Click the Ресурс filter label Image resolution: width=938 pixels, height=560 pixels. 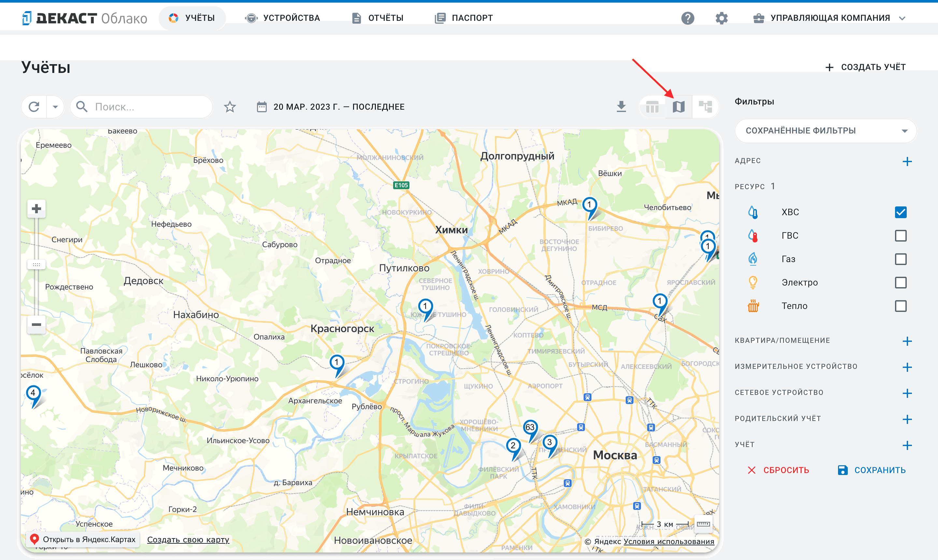click(x=750, y=187)
